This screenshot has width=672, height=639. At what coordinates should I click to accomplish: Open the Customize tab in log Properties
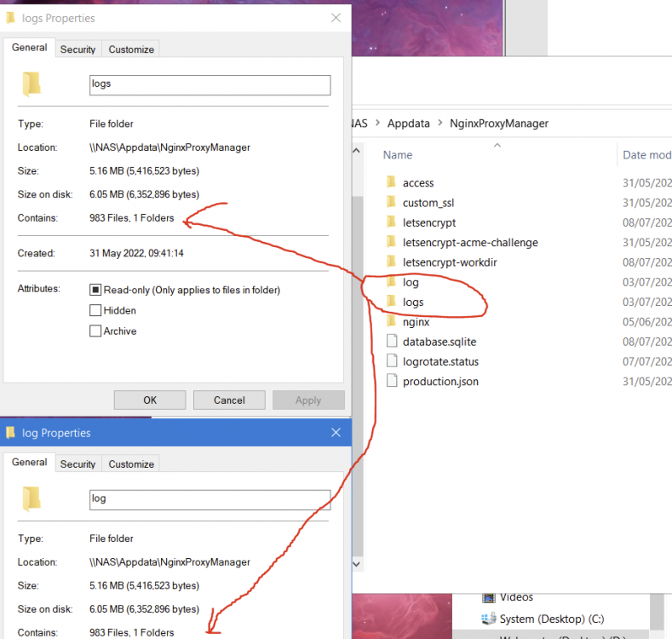click(131, 464)
